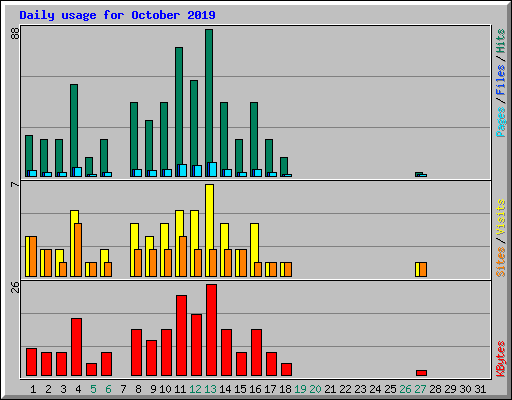Select the red KBytes bar for day 13

tap(211, 330)
